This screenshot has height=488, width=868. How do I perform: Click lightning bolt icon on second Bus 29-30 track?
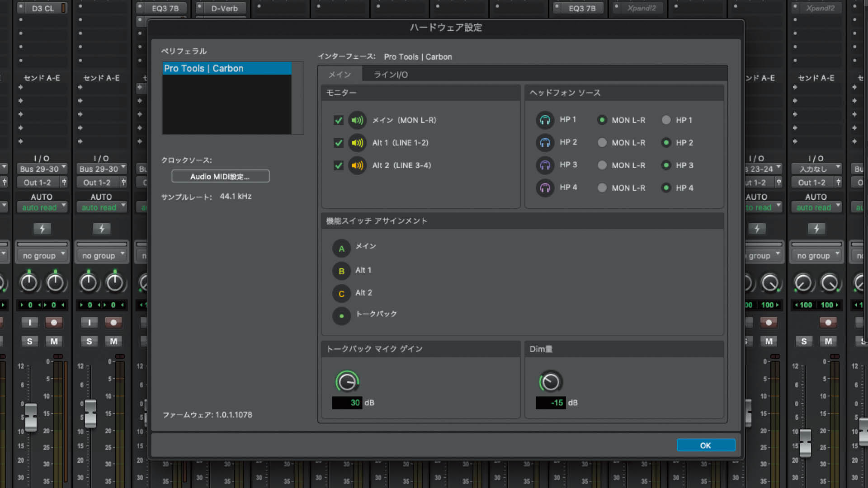coord(102,229)
